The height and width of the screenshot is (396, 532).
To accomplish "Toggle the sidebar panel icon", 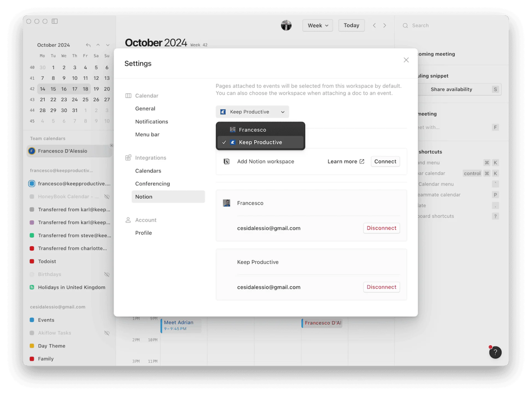I will pos(55,21).
